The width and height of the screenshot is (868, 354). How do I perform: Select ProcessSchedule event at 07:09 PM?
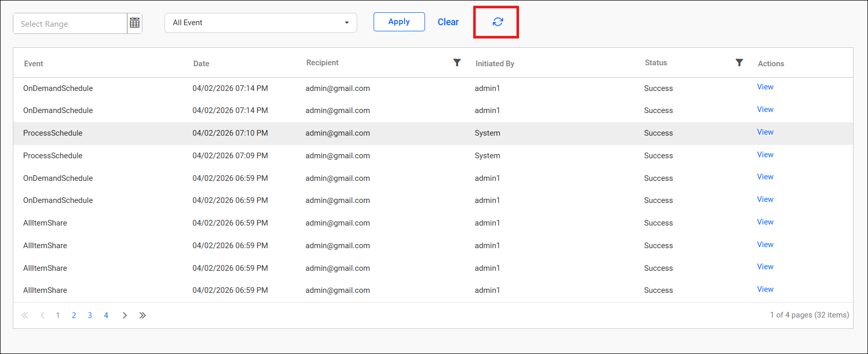pyautogui.click(x=52, y=156)
